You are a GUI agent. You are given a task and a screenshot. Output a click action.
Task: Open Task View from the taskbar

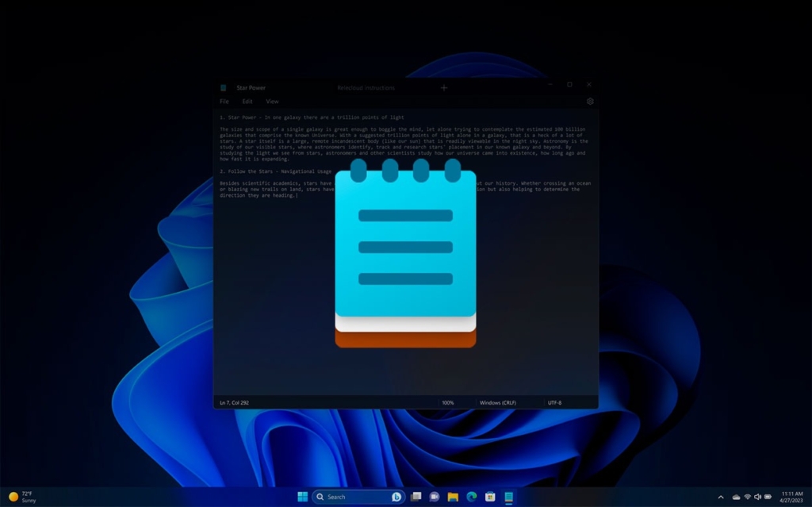coord(416,497)
